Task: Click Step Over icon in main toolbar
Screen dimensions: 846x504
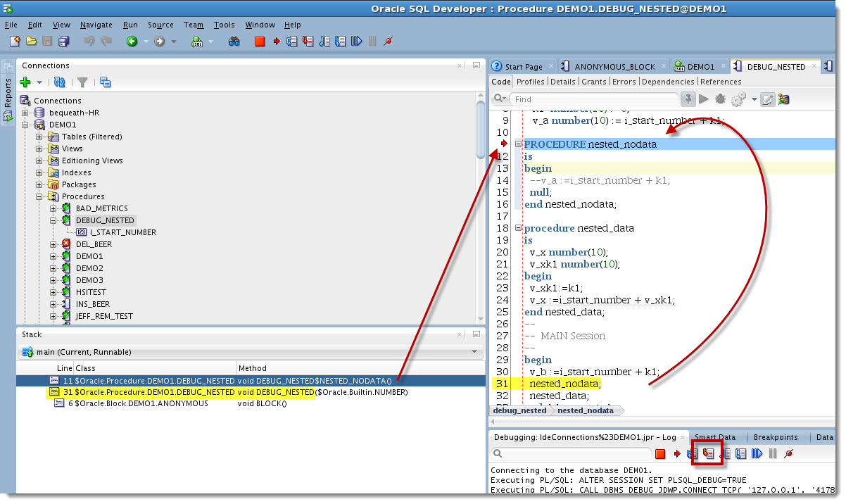Action: (x=292, y=42)
